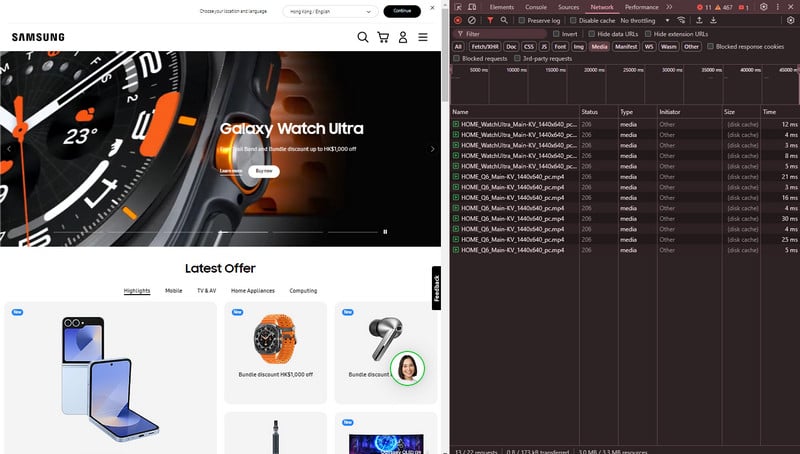Select Mobile offers tab

[x=173, y=291]
